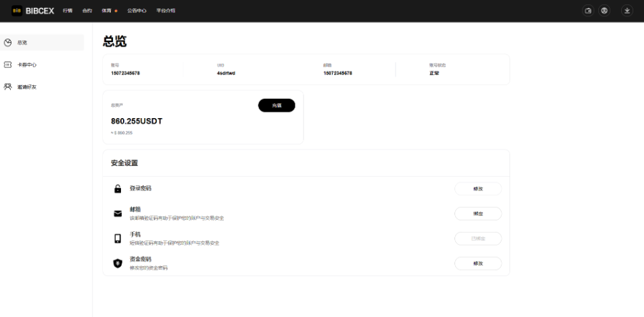Image resolution: width=644 pixels, height=317 pixels.
Task: Go to 公告中心 announcement center
Action: coord(137,11)
